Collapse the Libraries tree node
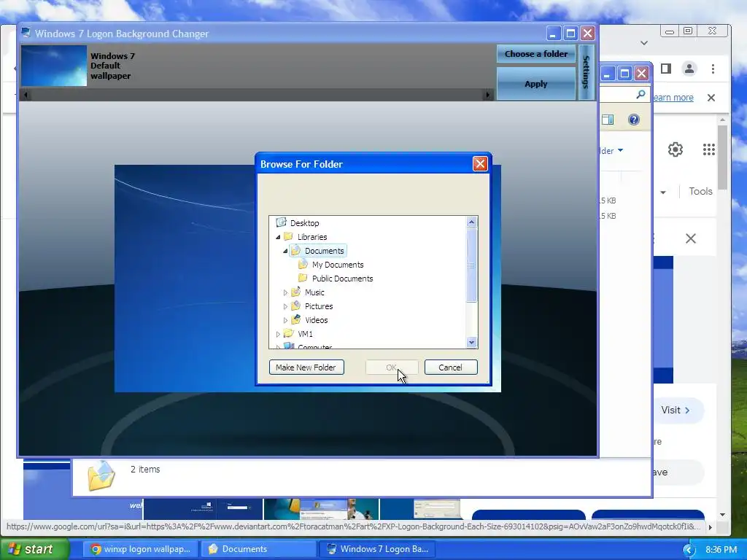 click(x=278, y=237)
